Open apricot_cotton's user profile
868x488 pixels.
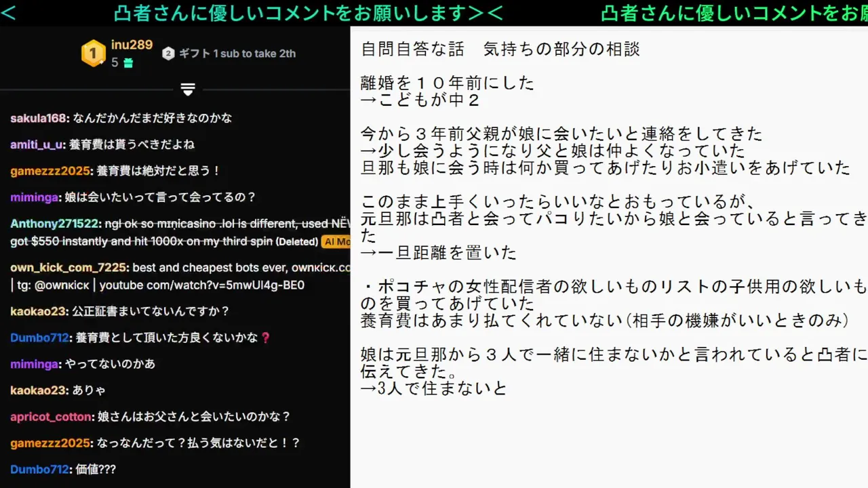pyautogui.click(x=51, y=417)
